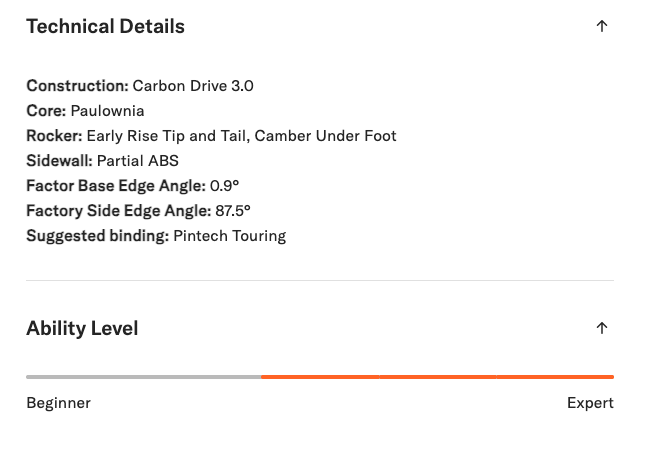Click the Ability Level heading

tap(82, 328)
